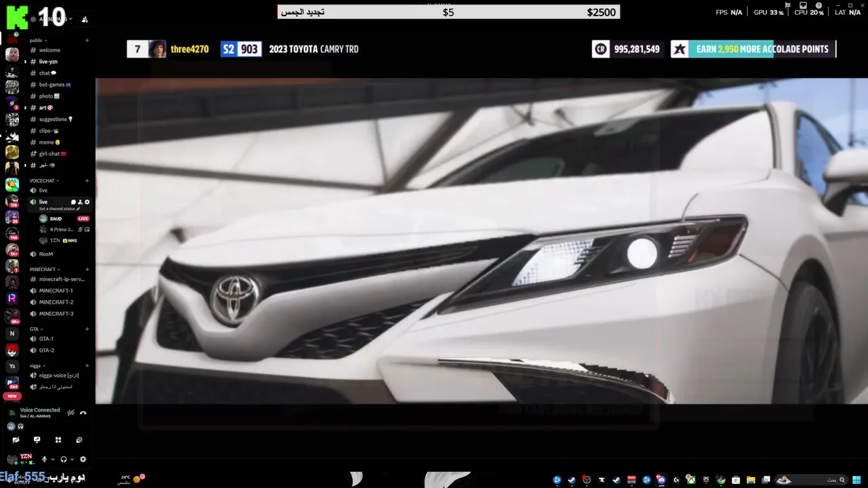Join the MINECRAFT-1 voice channel
Image resolution: width=868 pixels, height=488 pixels.
pos(56,291)
